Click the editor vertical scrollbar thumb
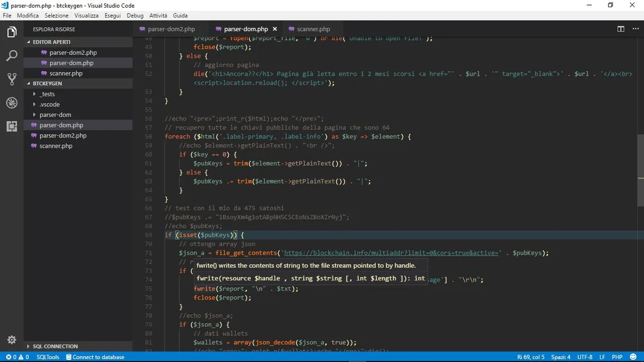This screenshot has width=644, height=362. click(640, 170)
